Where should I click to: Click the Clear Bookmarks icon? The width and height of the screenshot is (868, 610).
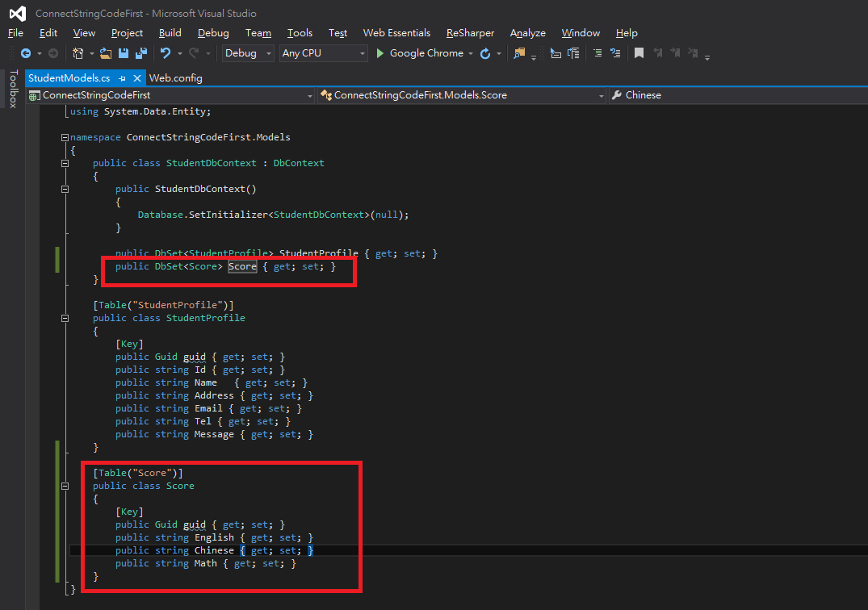point(693,53)
